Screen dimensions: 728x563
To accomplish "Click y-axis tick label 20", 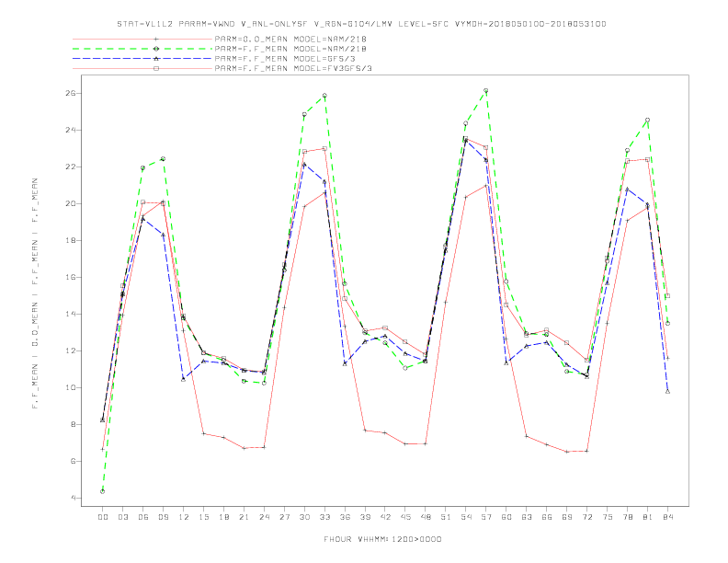I will pos(73,203).
